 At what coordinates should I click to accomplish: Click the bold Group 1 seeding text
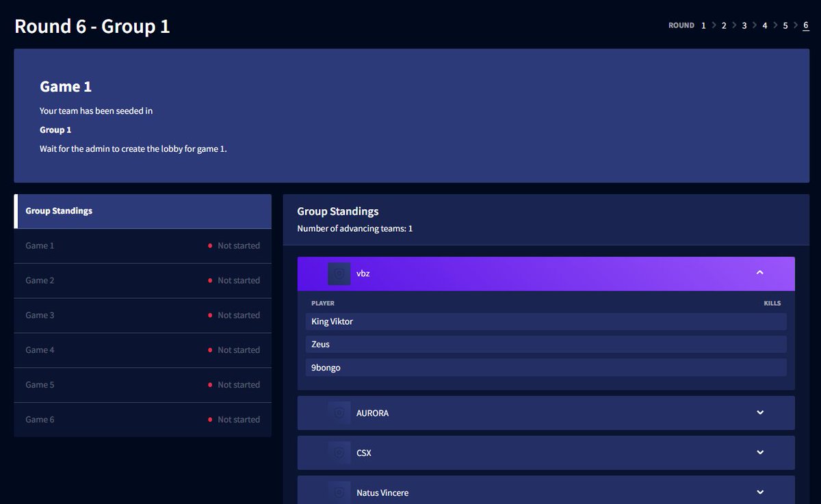[55, 130]
